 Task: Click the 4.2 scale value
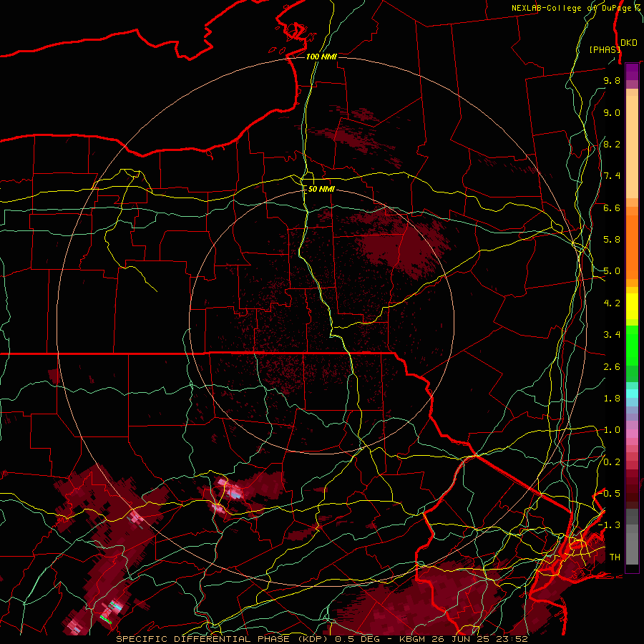point(612,303)
